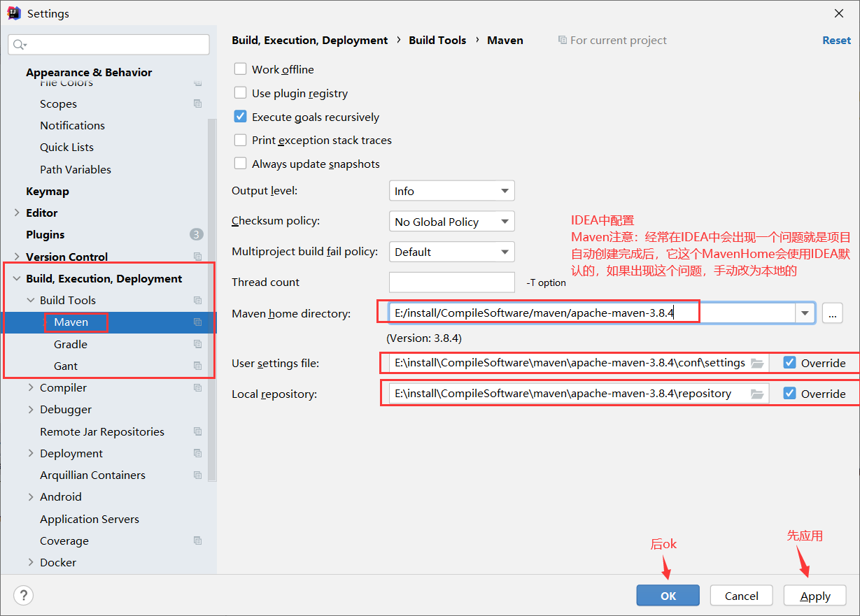This screenshot has height=616, width=860.
Task: Click project-level icon beside Coverage
Action: click(197, 540)
